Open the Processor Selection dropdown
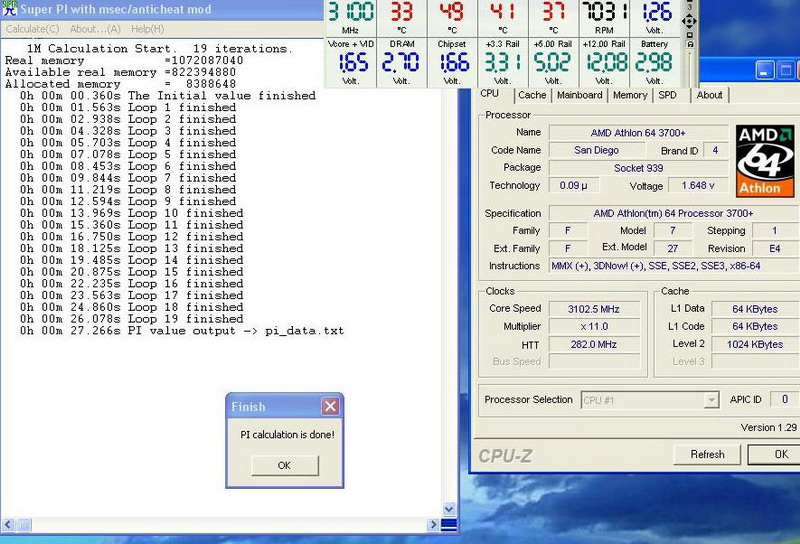The image size is (800, 544). 711,400
